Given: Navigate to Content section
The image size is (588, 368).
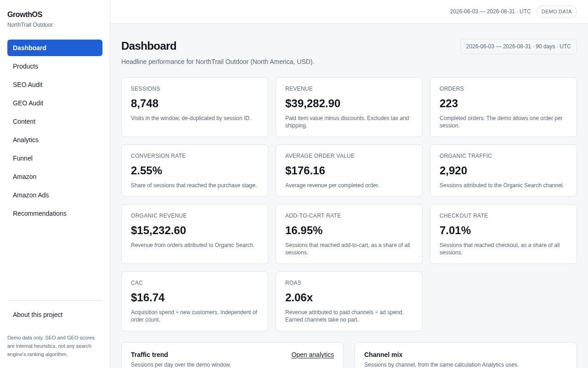Looking at the screenshot, I should 55,121.
